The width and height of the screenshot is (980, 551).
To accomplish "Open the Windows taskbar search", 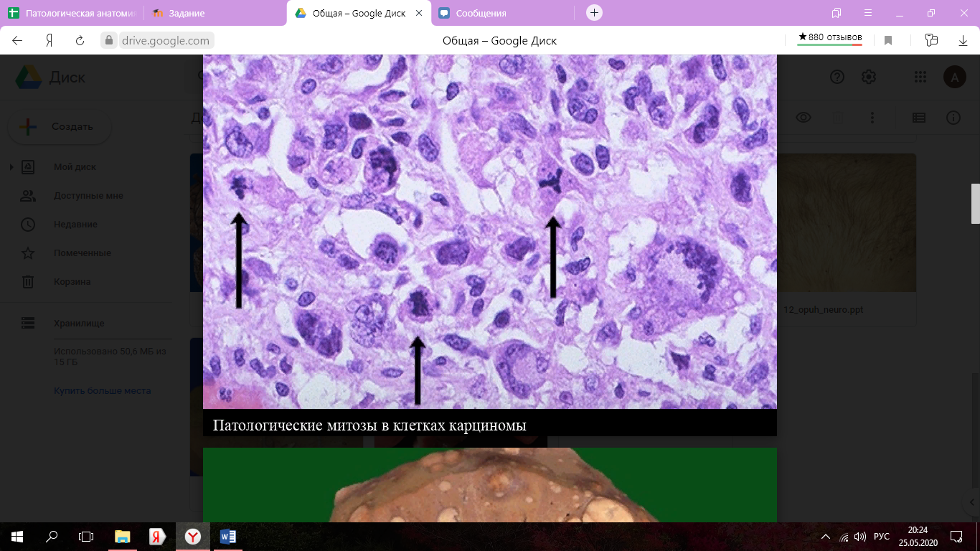I will 52,537.
